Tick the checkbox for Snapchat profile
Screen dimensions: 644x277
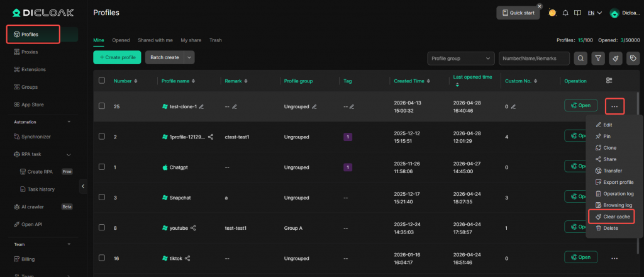coord(102,197)
